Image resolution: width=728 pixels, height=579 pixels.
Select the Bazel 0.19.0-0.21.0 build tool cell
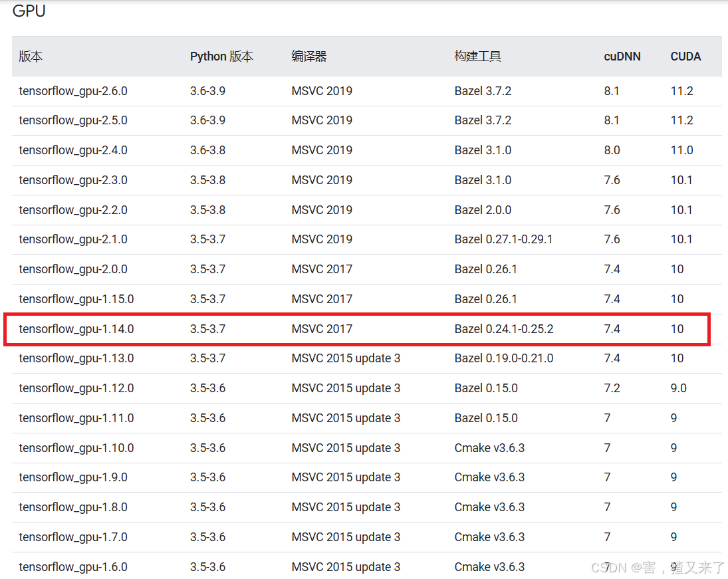[504, 358]
